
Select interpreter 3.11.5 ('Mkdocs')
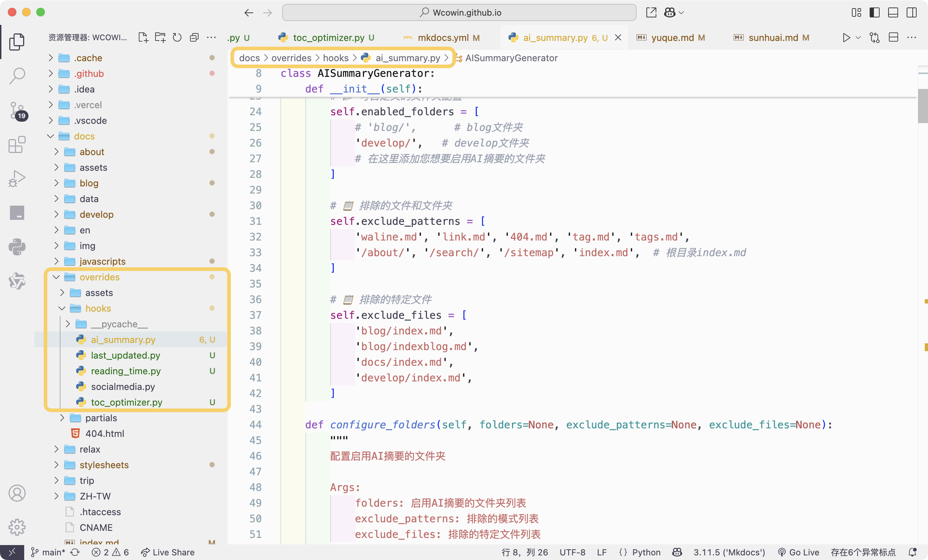tap(729, 552)
